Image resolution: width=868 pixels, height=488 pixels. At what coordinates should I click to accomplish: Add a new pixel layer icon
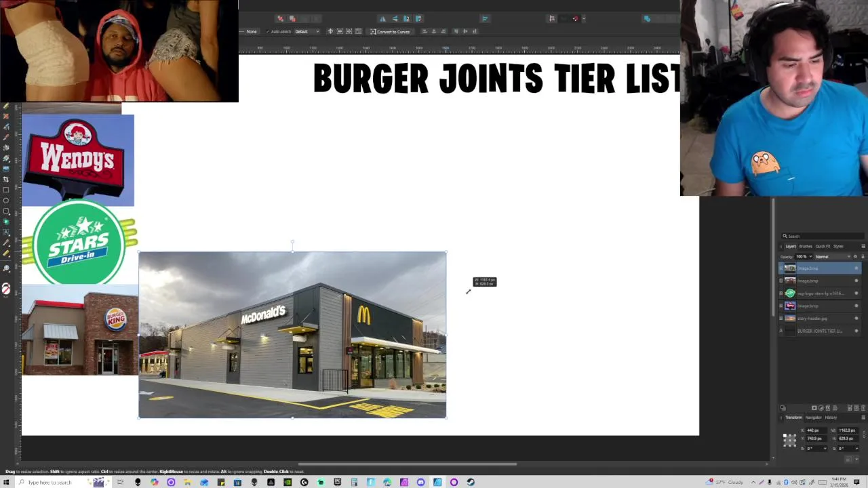pos(856,407)
